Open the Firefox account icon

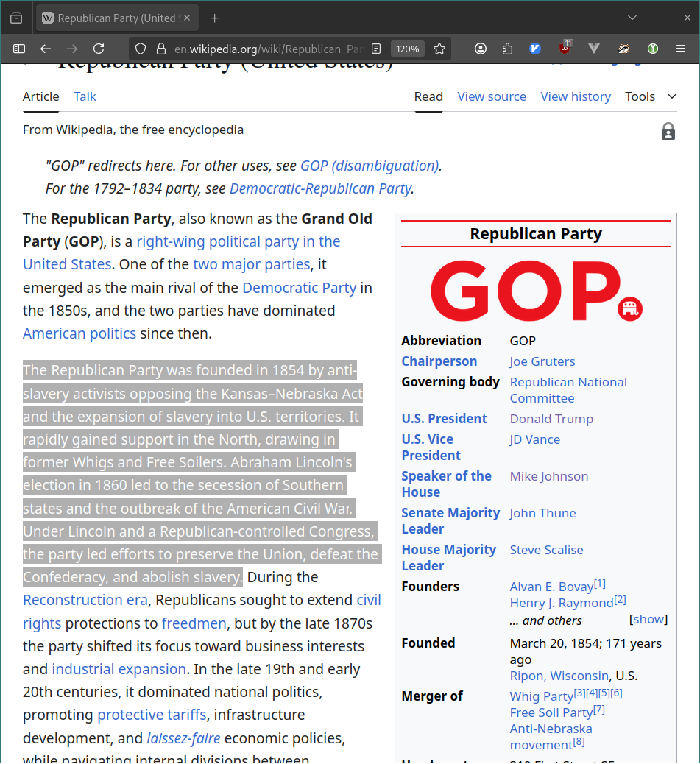coord(481,49)
